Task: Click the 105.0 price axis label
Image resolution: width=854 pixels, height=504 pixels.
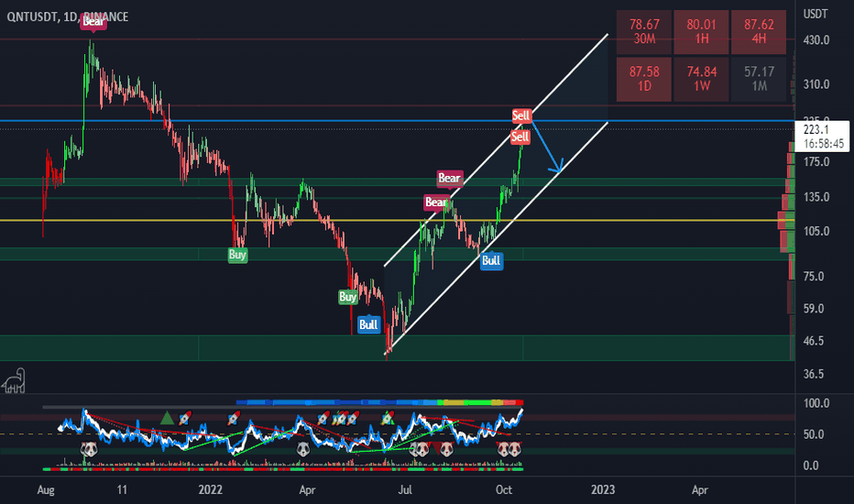Action: click(x=816, y=231)
